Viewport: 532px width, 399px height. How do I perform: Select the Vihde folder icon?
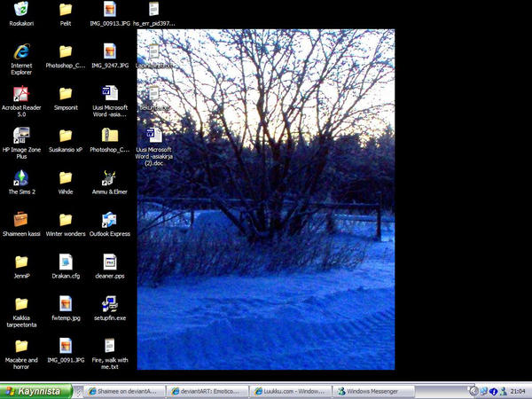66,182
